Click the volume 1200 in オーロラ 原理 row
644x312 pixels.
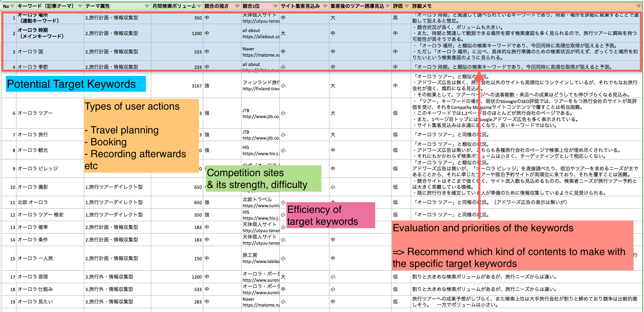pyautogui.click(x=177, y=277)
